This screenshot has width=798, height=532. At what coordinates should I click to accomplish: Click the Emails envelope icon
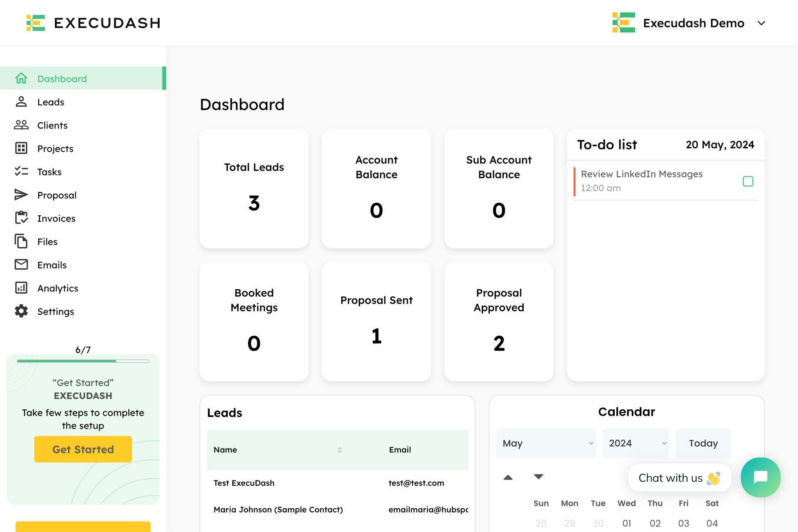click(x=21, y=265)
